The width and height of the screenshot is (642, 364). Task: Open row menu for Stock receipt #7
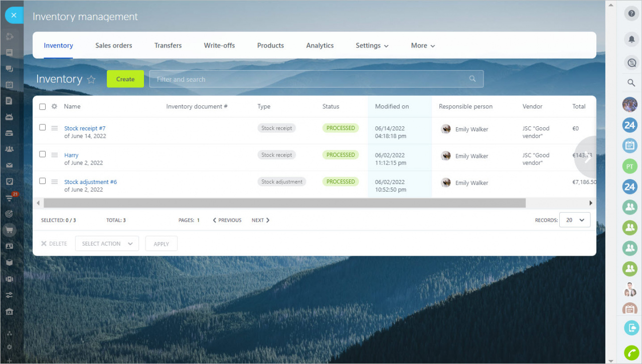[x=55, y=128]
